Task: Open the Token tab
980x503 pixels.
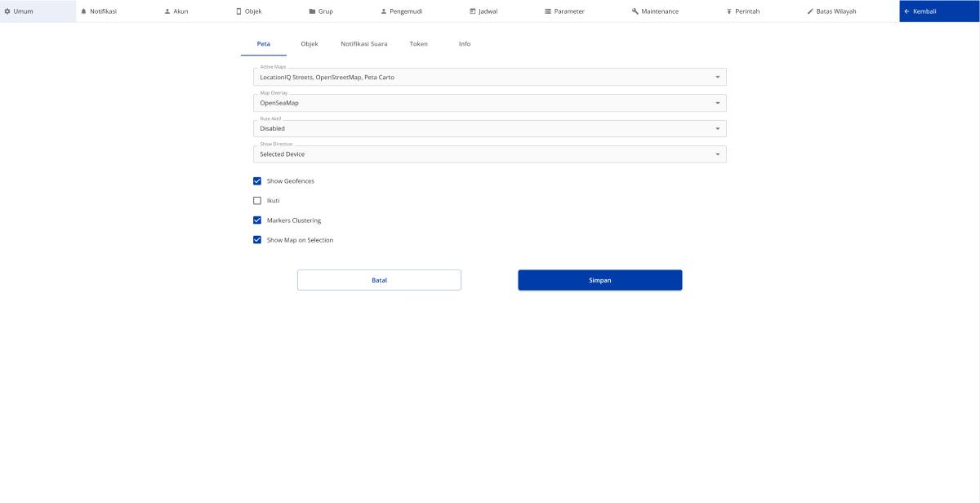Action: click(x=419, y=44)
